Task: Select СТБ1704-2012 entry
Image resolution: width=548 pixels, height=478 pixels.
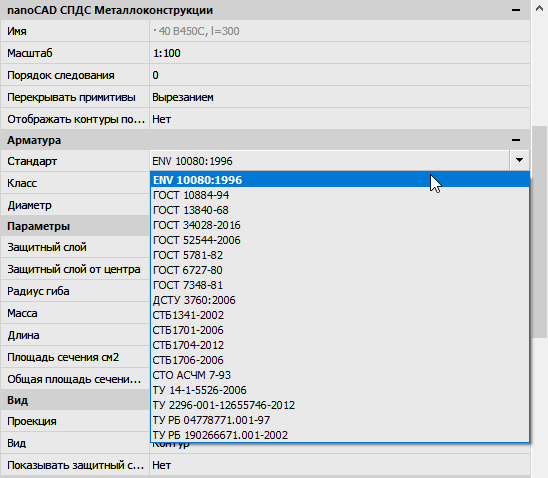Action: tap(340, 345)
